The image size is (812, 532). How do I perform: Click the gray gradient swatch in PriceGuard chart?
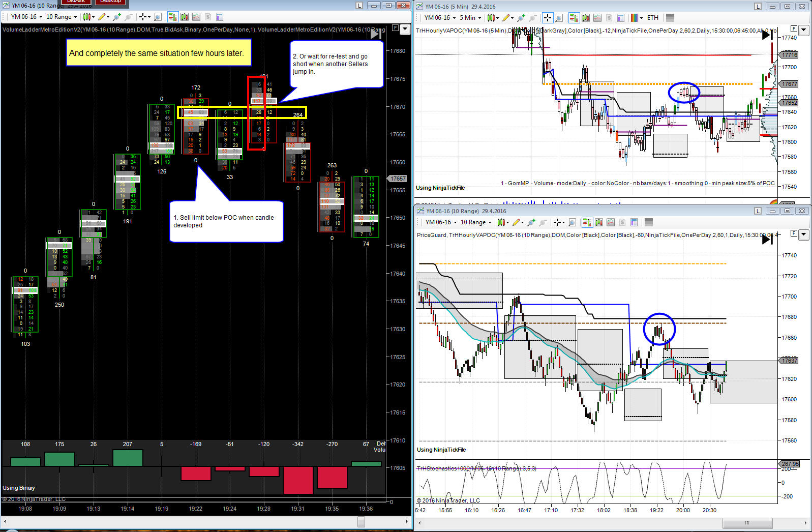point(648,222)
